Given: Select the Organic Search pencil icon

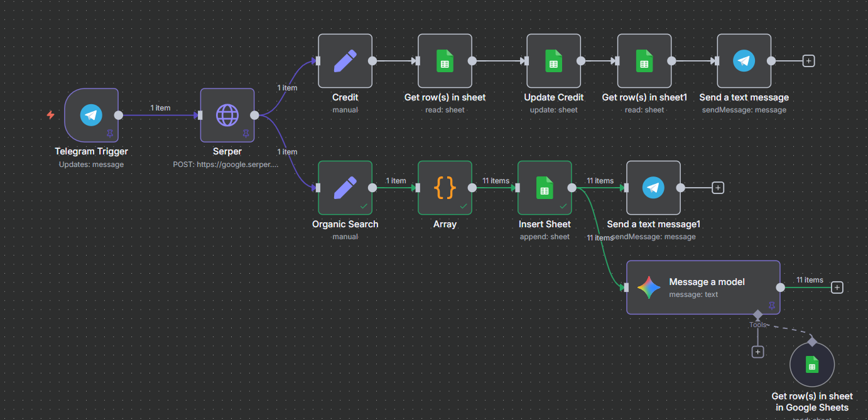Looking at the screenshot, I should point(345,187).
